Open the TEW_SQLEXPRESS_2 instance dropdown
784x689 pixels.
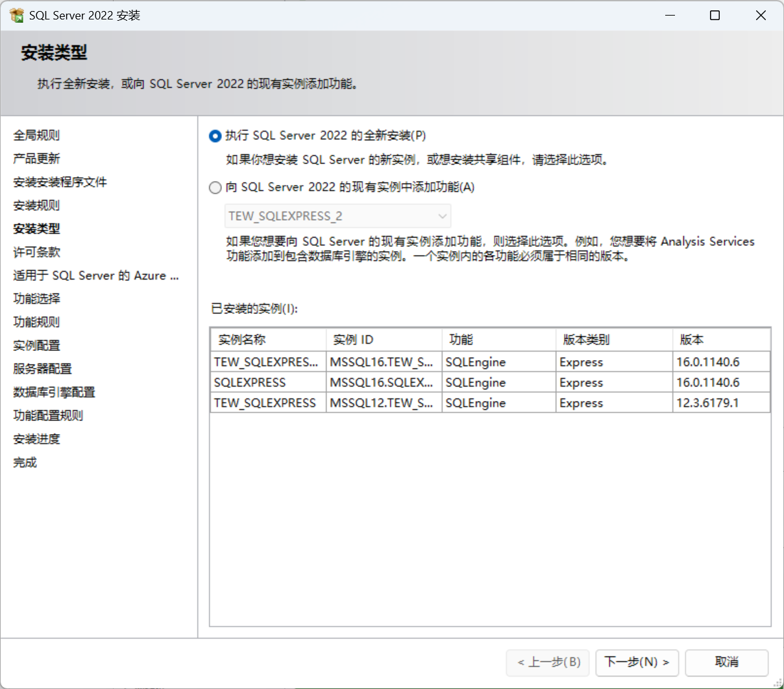pos(337,216)
